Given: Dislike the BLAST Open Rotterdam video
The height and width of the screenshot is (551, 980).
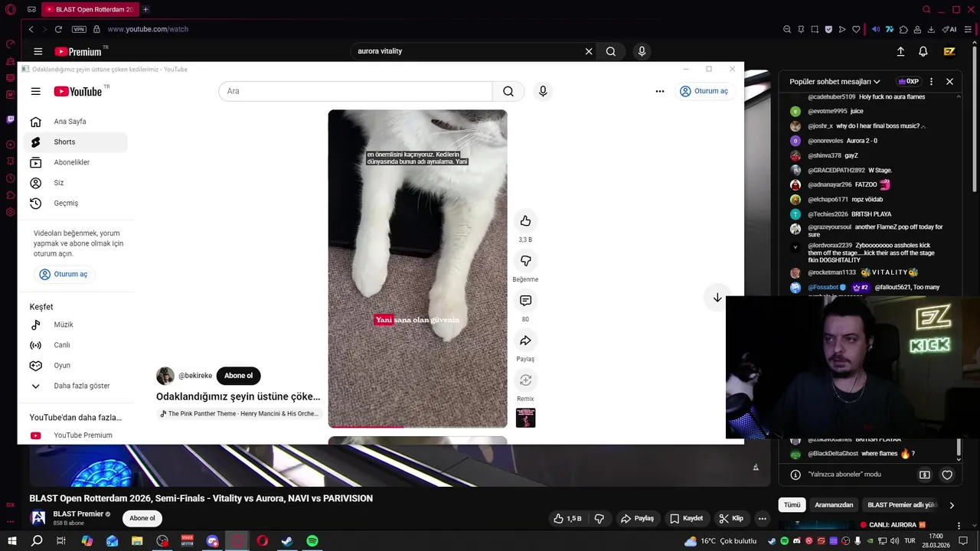Looking at the screenshot, I should click(x=599, y=518).
